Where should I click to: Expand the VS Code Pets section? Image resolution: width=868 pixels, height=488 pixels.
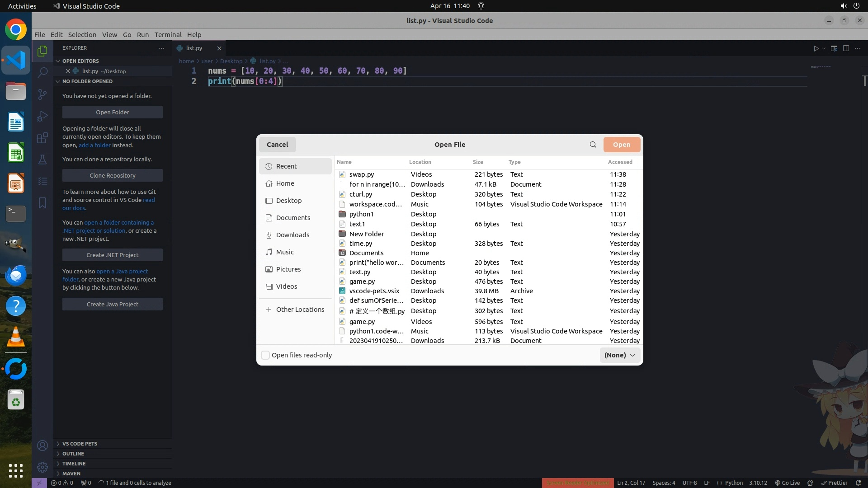click(x=80, y=444)
